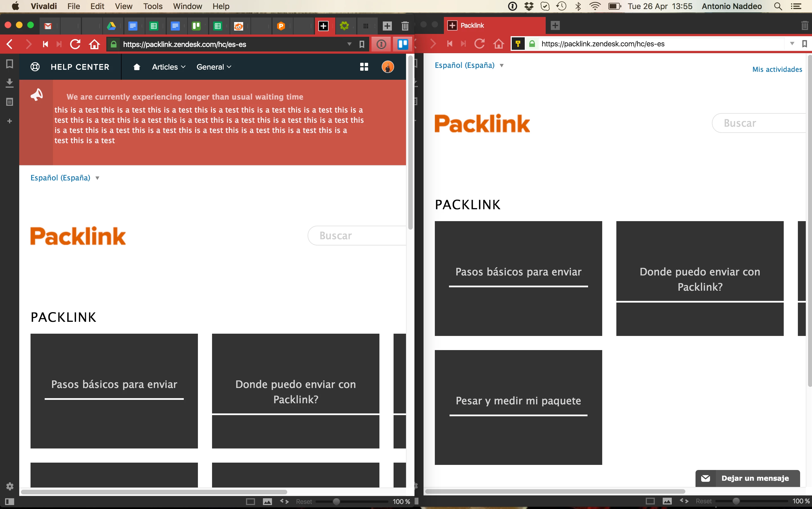Click the left window zoom slider

[x=336, y=502]
